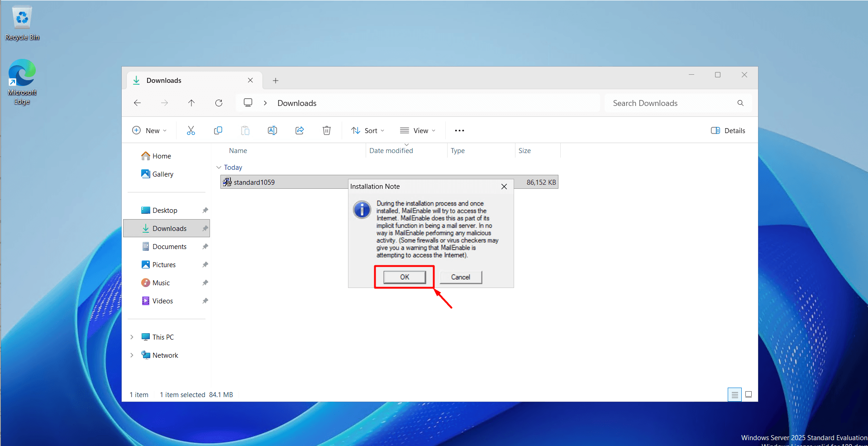Open Documents in the navigation pane
The image size is (868, 446).
(x=164, y=246)
